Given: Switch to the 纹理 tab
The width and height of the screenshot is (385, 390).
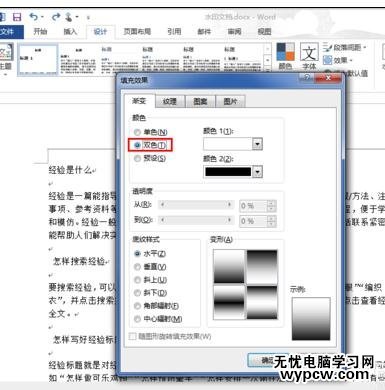Looking at the screenshot, I should point(169,101).
